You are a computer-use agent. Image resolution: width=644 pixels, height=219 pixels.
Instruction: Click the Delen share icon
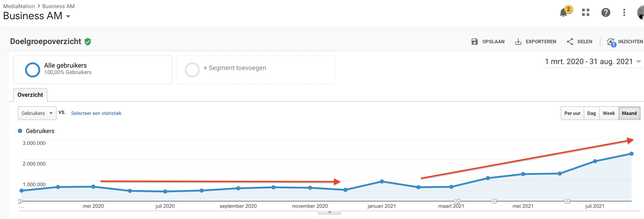click(x=570, y=42)
